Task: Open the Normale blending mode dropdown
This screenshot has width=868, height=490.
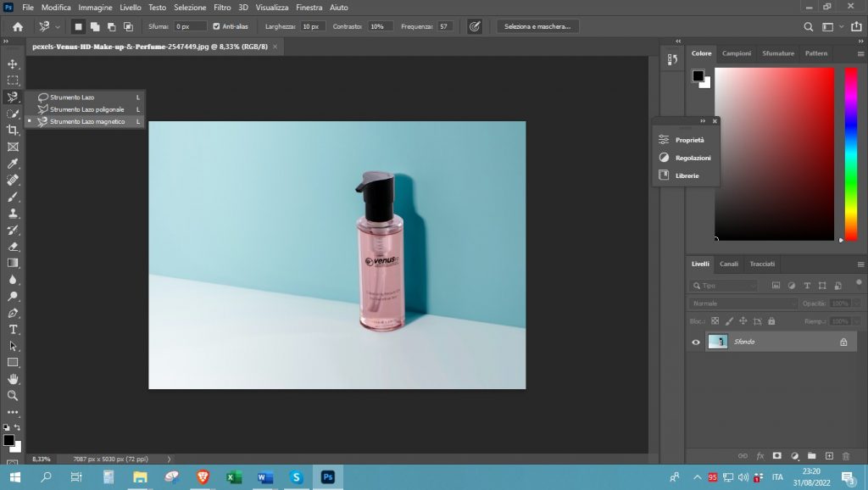Action: (x=743, y=303)
